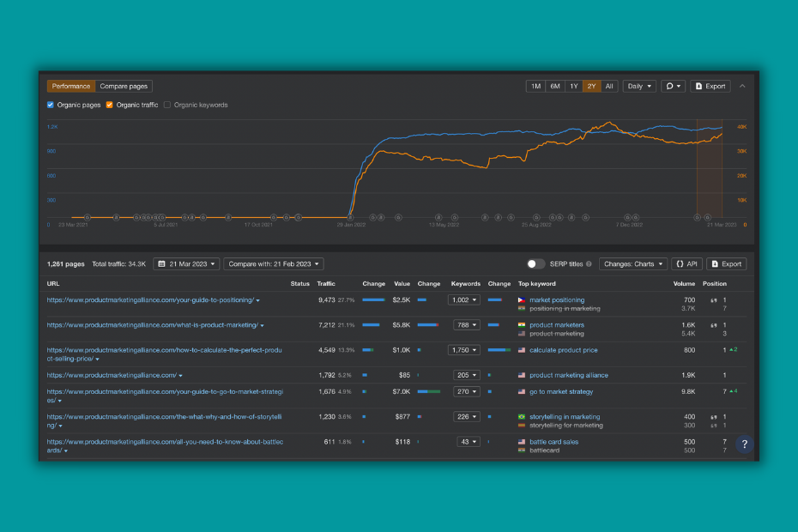Click the storytelling in marketing keyword
Image resolution: width=798 pixels, height=532 pixels.
[565, 416]
